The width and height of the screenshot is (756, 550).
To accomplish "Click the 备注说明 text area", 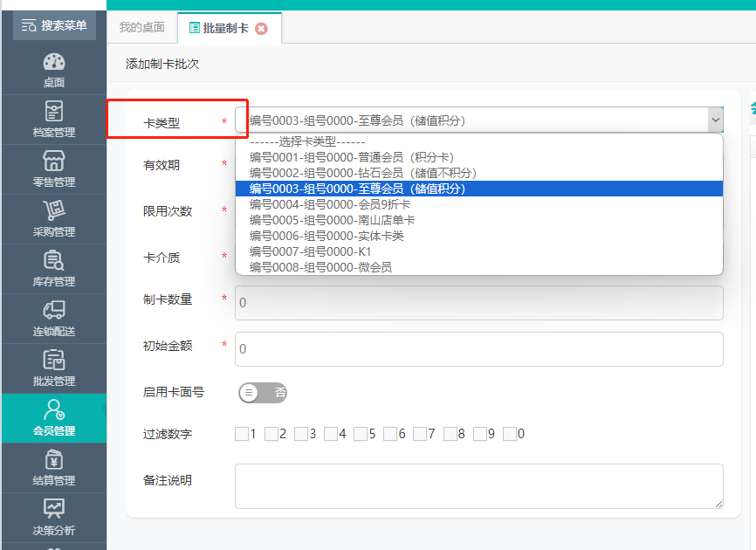I will [478, 486].
